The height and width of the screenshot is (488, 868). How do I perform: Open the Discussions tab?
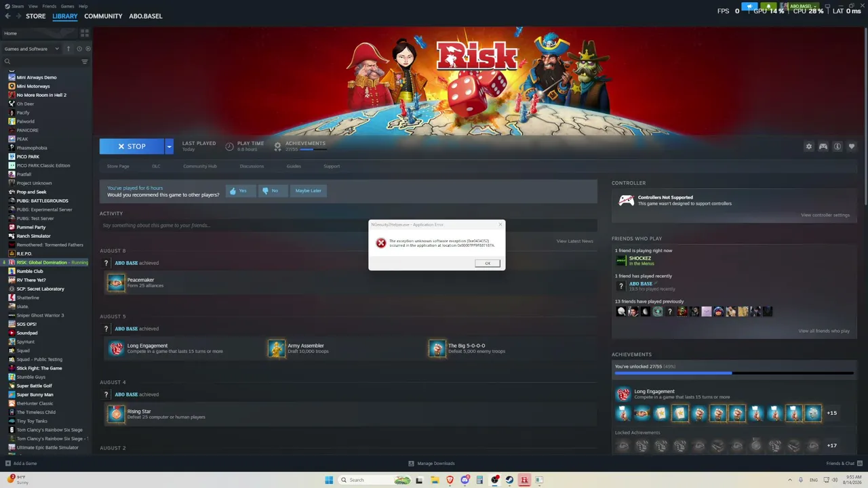click(252, 166)
